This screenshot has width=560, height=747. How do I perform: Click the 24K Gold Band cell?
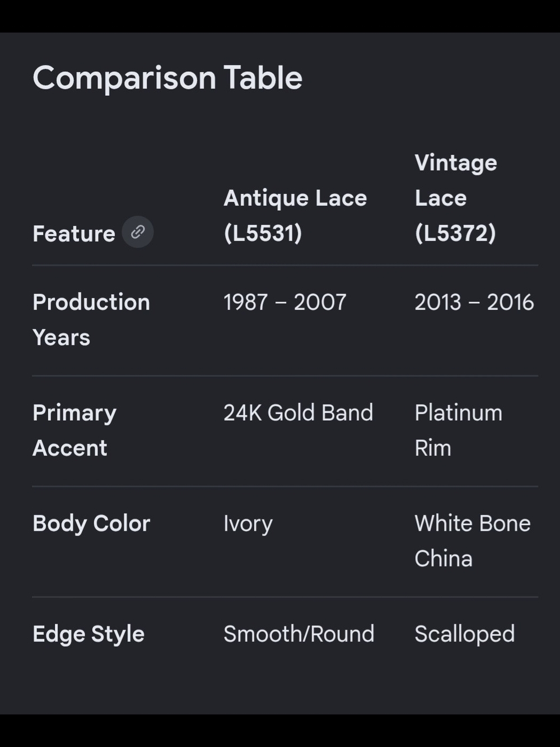point(298,412)
